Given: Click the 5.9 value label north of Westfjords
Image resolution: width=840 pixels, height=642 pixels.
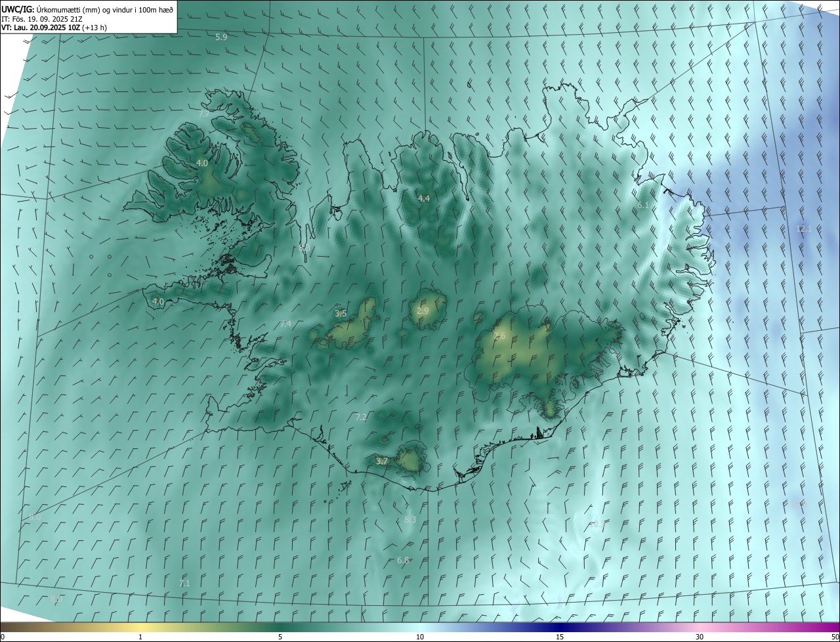Looking at the screenshot, I should point(221,37).
